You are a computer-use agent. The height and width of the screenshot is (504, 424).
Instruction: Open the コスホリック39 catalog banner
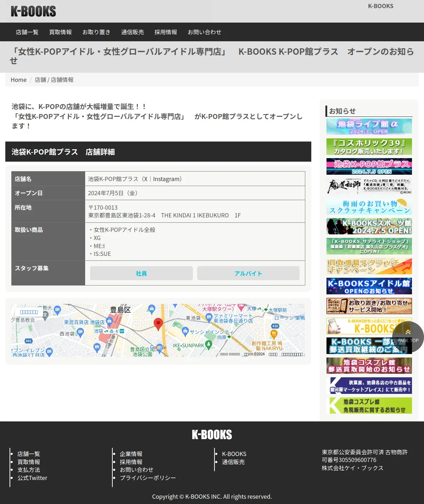pyautogui.click(x=369, y=147)
